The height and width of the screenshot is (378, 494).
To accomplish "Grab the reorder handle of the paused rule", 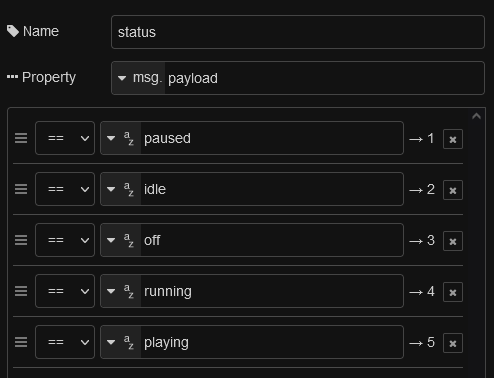I will tap(21, 138).
